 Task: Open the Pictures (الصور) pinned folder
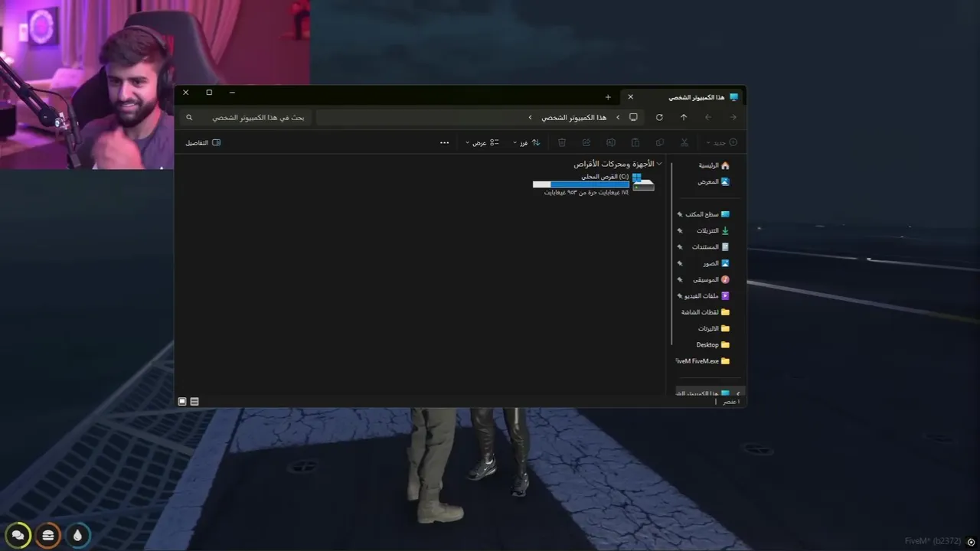click(717, 263)
